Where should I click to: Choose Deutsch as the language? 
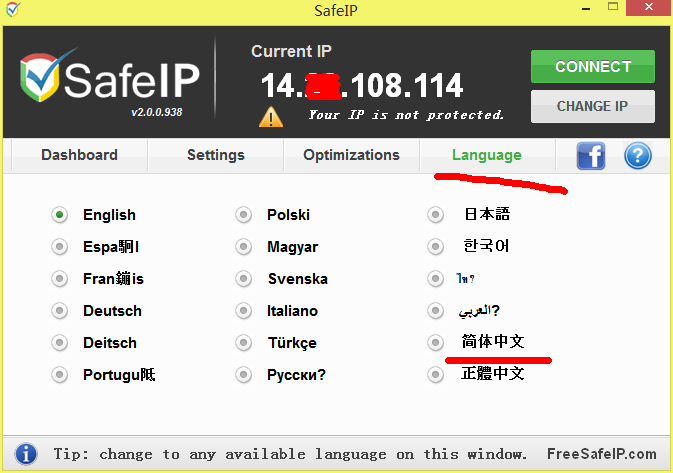60,311
